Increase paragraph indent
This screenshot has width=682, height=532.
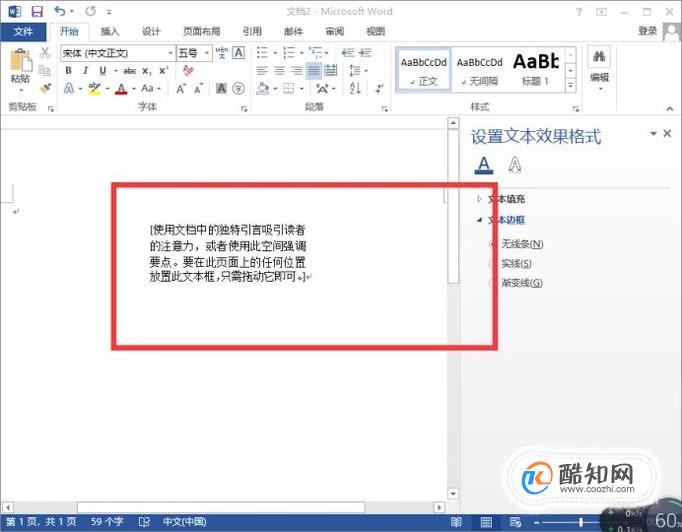click(365, 53)
